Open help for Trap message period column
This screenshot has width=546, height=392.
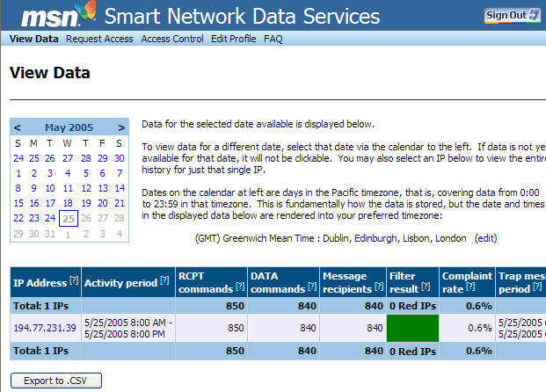[537, 287]
